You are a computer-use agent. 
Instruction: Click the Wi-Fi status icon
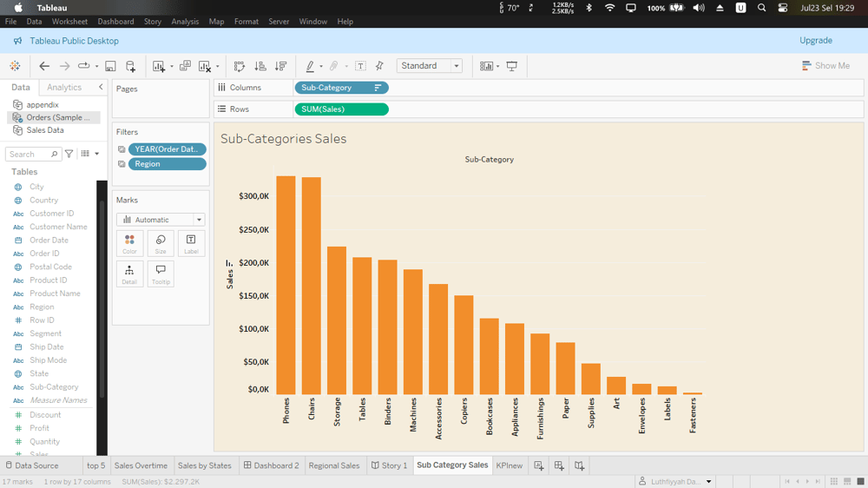[609, 8]
